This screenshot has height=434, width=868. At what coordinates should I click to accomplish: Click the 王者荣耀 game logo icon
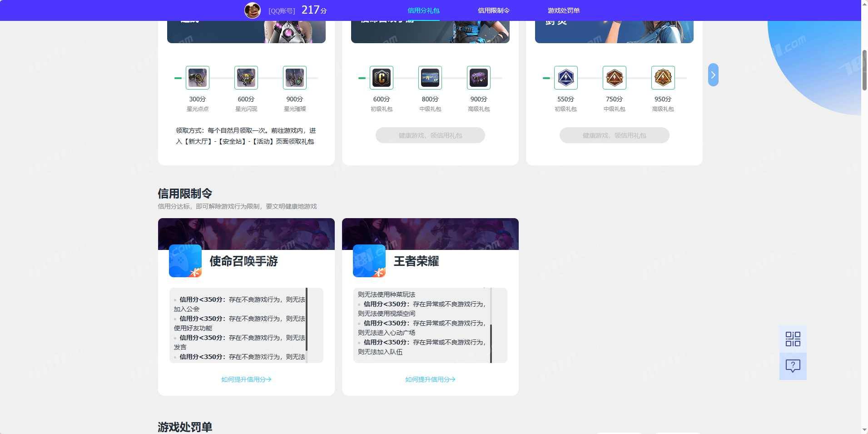tap(369, 261)
